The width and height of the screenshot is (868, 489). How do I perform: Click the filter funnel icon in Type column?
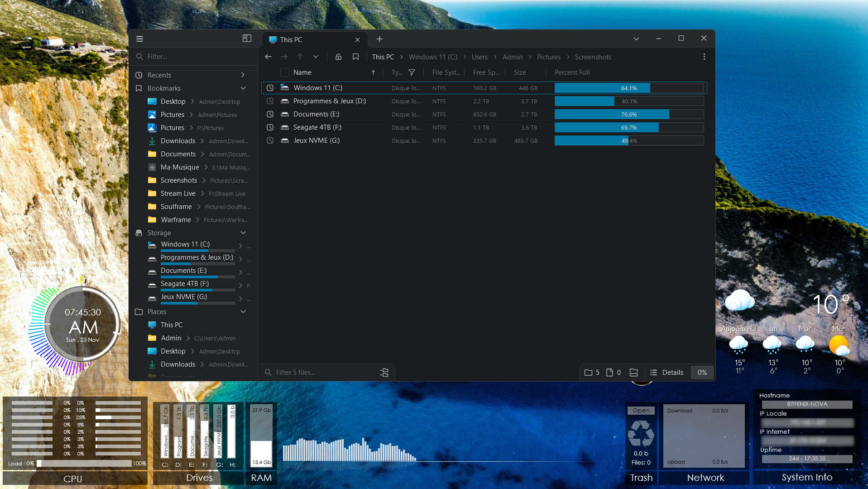tap(412, 73)
